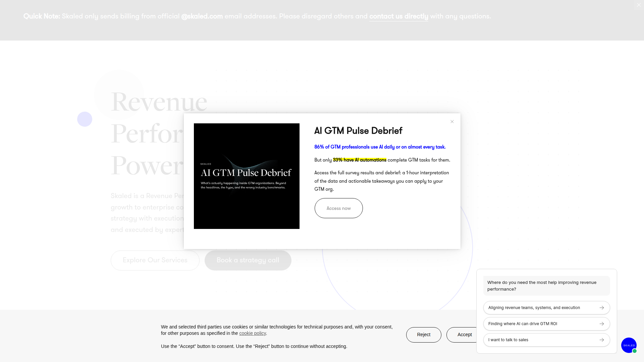Click the 86% of GTM professionals blue text
This screenshot has width=644, height=362.
coord(380,147)
